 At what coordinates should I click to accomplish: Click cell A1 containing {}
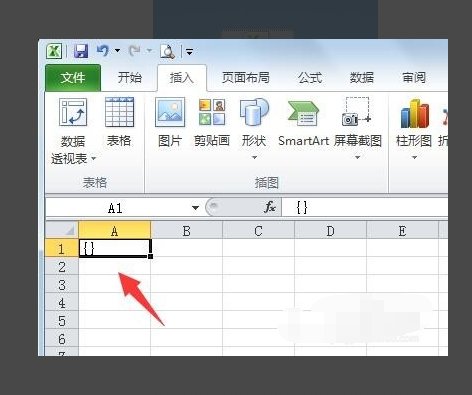tap(115, 248)
